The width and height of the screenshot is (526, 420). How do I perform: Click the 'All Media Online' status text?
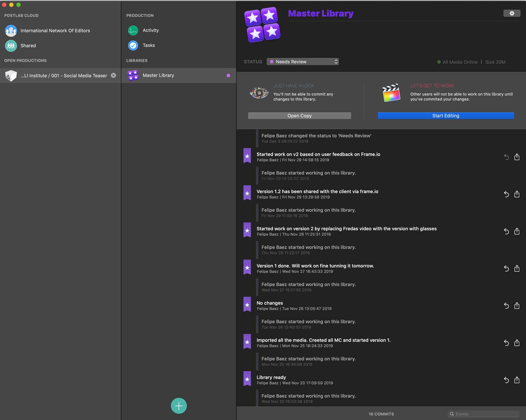point(460,62)
